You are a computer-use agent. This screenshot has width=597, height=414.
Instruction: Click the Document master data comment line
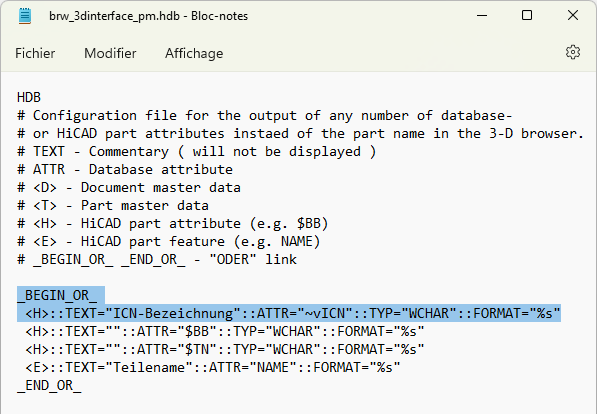(129, 187)
